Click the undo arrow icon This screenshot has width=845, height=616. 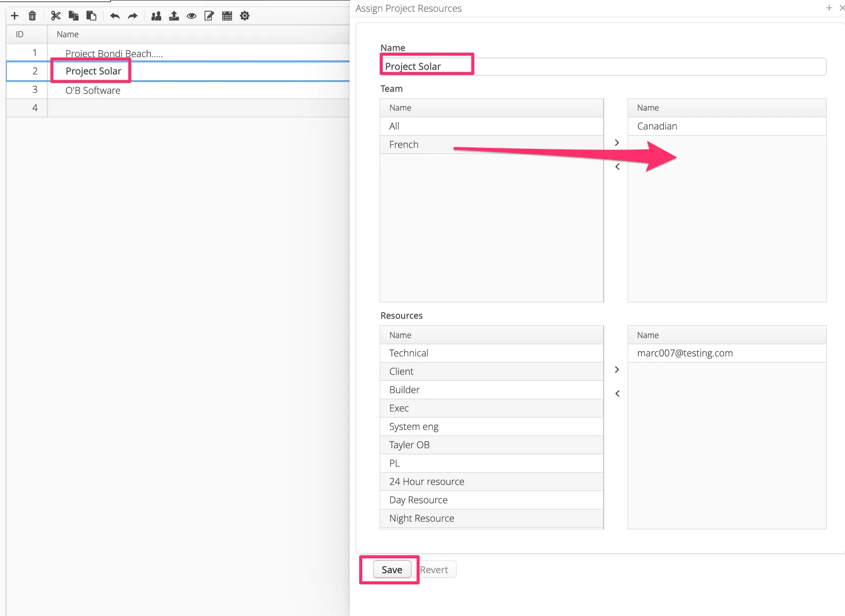point(115,16)
